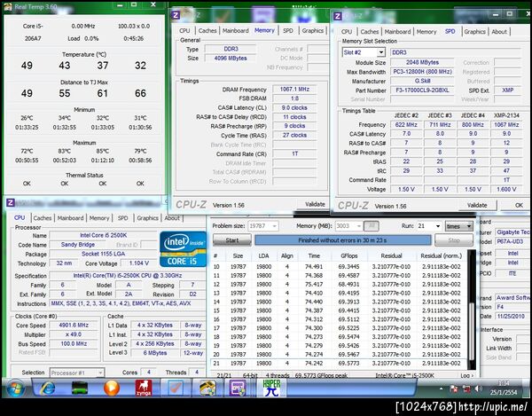Select result row 12 in LinX table

(x=339, y=285)
